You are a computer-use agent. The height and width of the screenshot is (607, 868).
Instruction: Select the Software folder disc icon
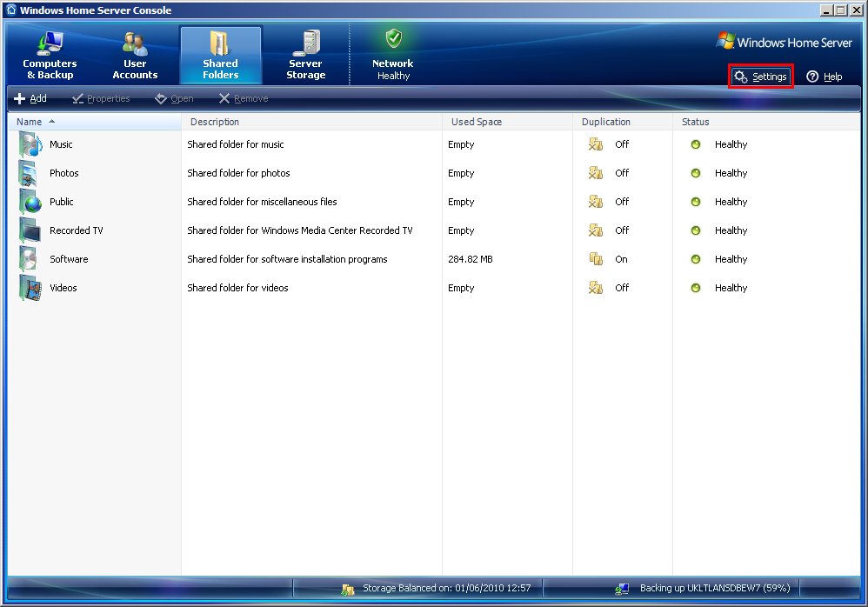click(30, 260)
